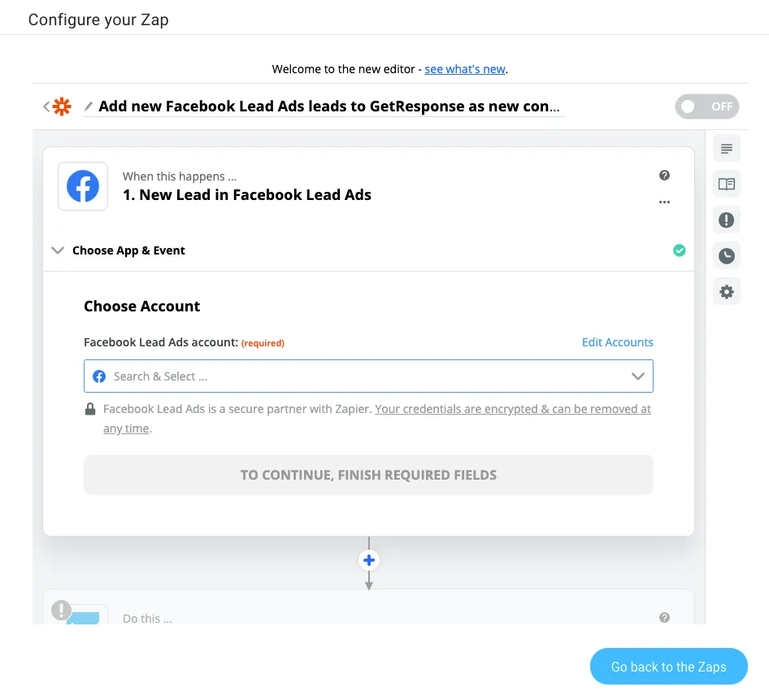The width and height of the screenshot is (769, 700).
Task: Click the Zap title text field
Action: pos(329,106)
